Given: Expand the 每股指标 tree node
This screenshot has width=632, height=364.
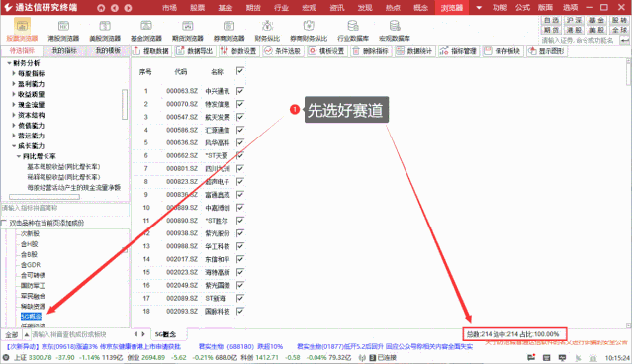Looking at the screenshot, I should click(14, 73).
